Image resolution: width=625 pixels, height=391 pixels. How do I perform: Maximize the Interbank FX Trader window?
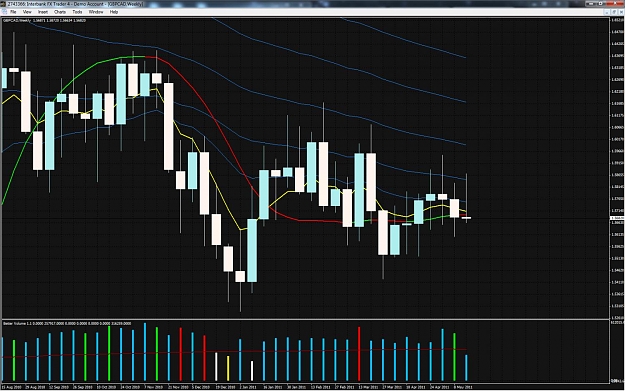click(x=601, y=4)
